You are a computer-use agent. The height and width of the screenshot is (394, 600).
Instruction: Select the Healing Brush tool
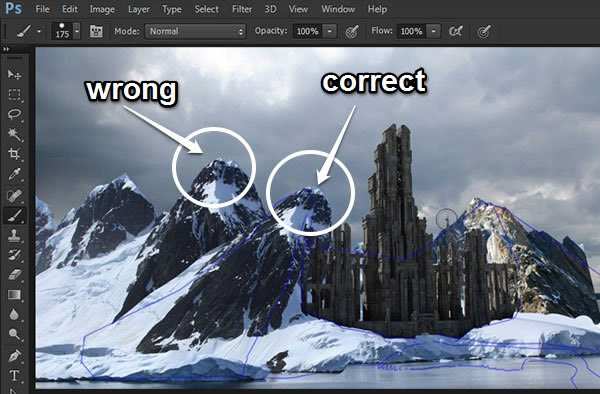click(x=14, y=195)
